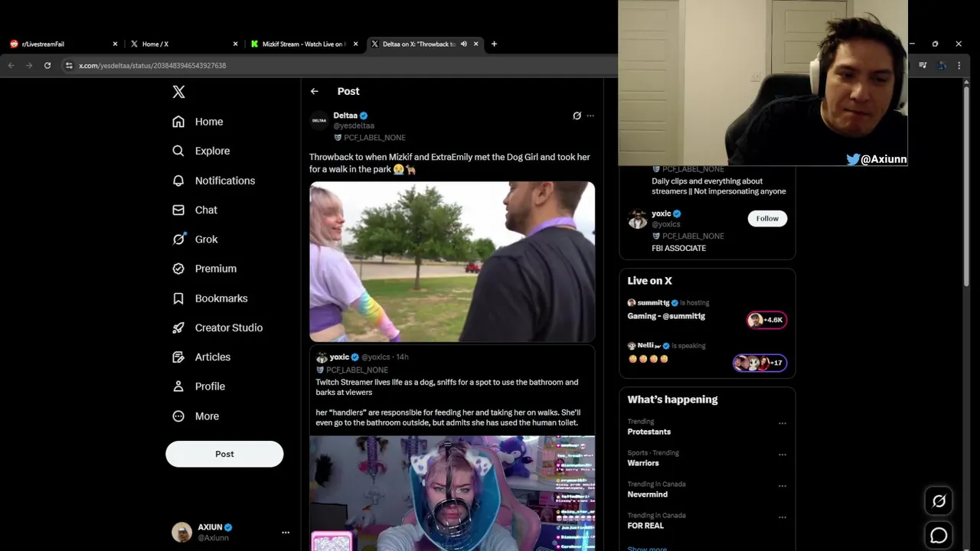The width and height of the screenshot is (980, 551).
Task: Click the X logo in sidebar
Action: pos(178,92)
